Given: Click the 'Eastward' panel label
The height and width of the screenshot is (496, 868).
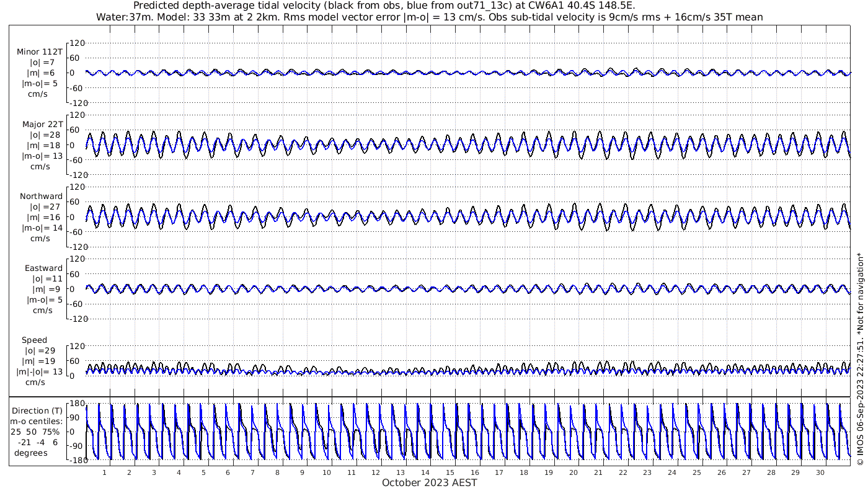Looking at the screenshot, I should (x=43, y=268).
